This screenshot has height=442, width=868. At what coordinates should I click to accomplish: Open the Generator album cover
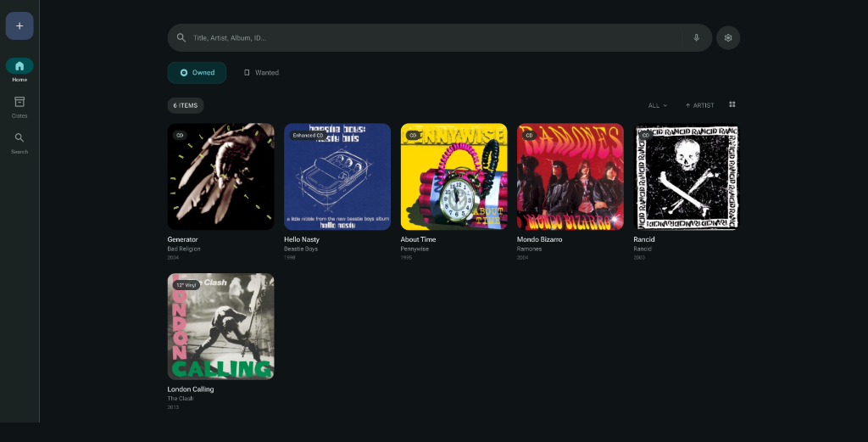(x=221, y=176)
